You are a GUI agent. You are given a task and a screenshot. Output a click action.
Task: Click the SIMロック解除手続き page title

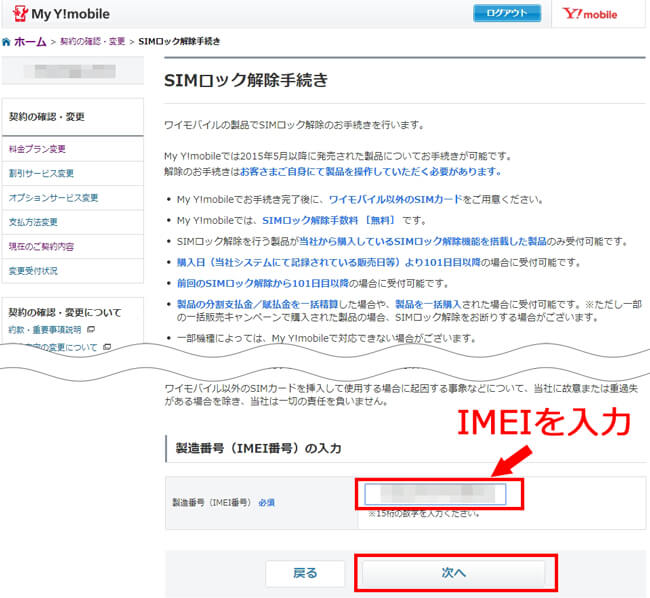pos(246,80)
